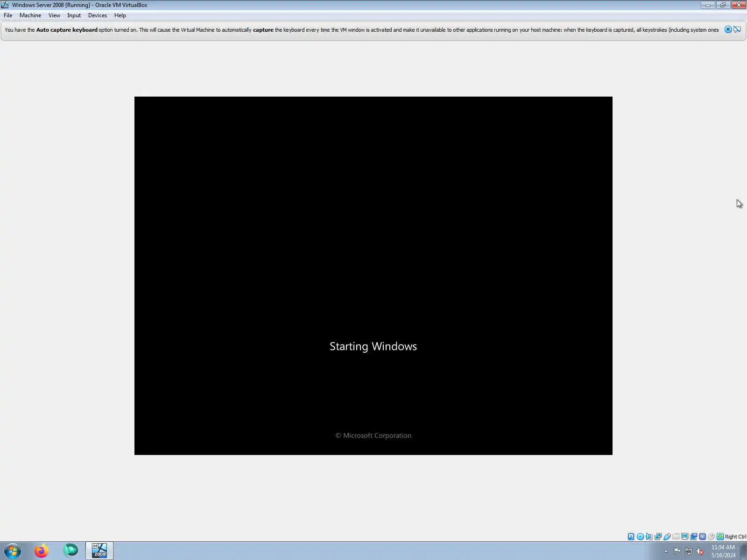Open the green globe app on taskbar
The height and width of the screenshot is (560, 747).
[70, 551]
